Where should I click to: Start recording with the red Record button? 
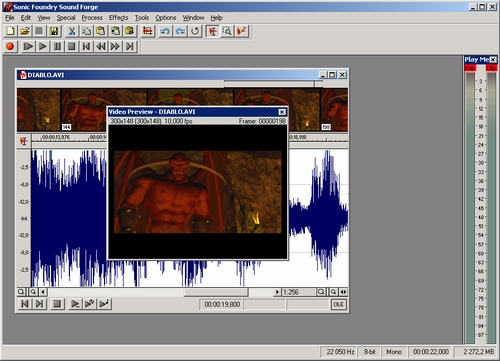click(10, 46)
